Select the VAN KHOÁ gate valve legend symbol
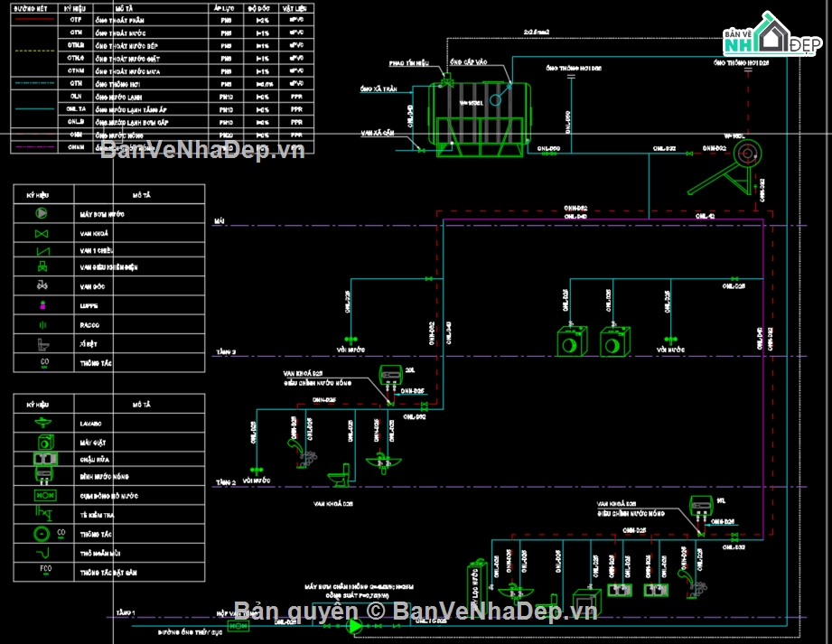This screenshot has width=832, height=644. point(42,232)
